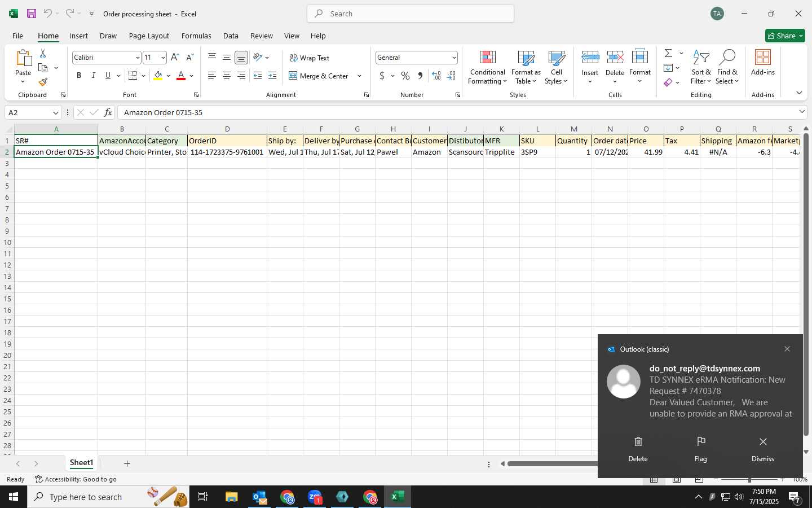Flag the Outlook notification email
The height and width of the screenshot is (508, 812).
[x=701, y=449]
